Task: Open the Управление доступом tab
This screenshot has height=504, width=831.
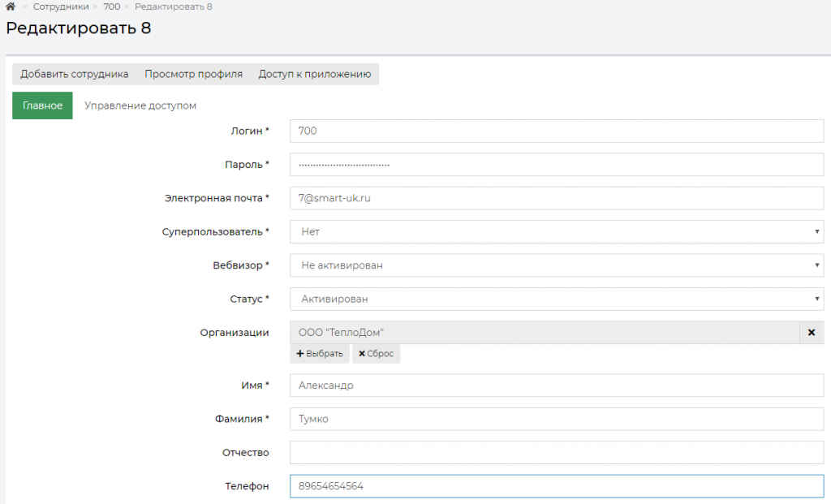Action: point(140,106)
